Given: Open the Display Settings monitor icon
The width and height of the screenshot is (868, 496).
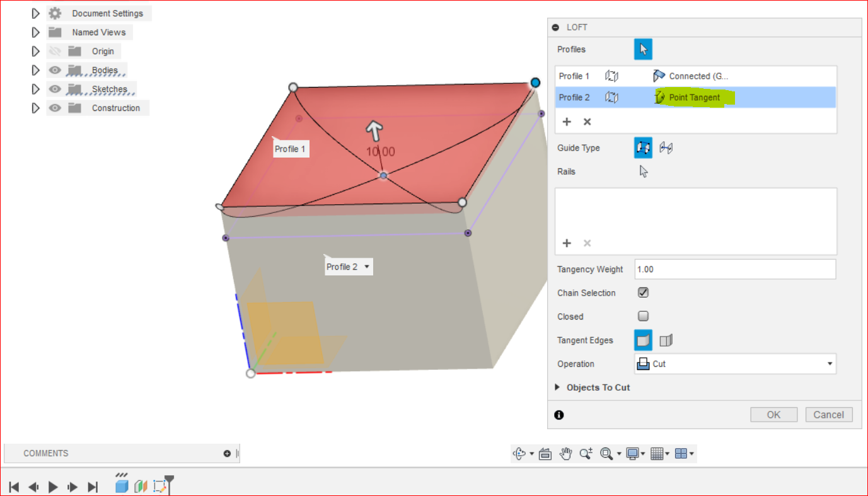Looking at the screenshot, I should (632, 453).
